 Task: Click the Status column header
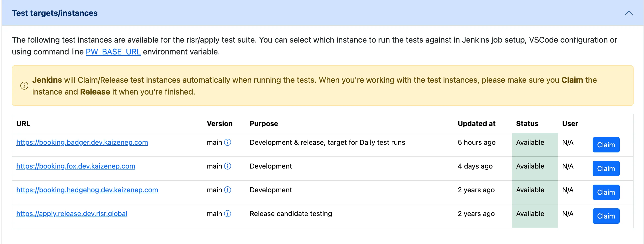[527, 123]
